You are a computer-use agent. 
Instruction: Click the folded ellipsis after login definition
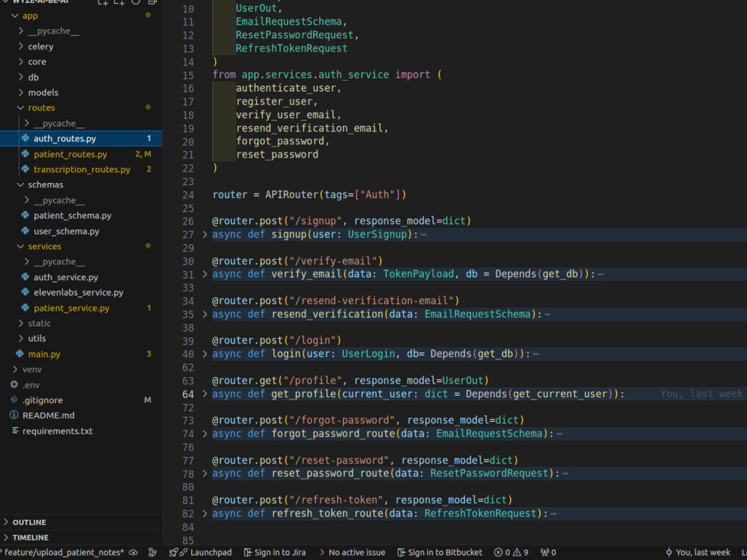(x=536, y=354)
